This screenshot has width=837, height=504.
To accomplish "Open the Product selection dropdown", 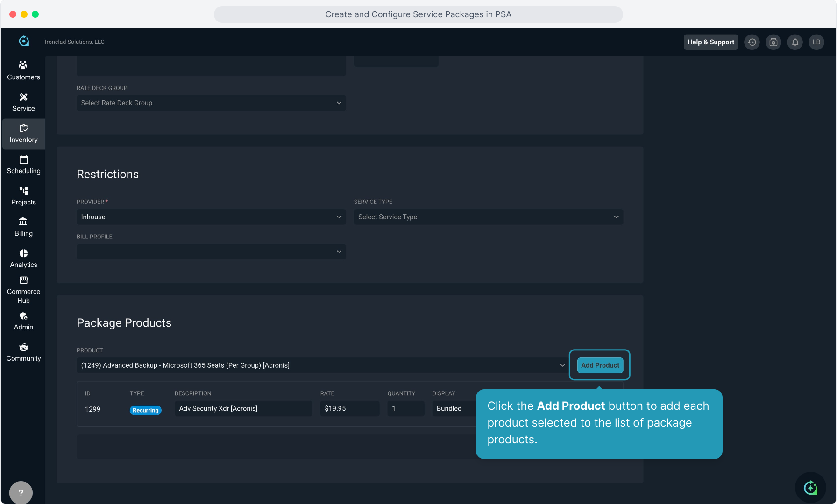I will point(322,365).
